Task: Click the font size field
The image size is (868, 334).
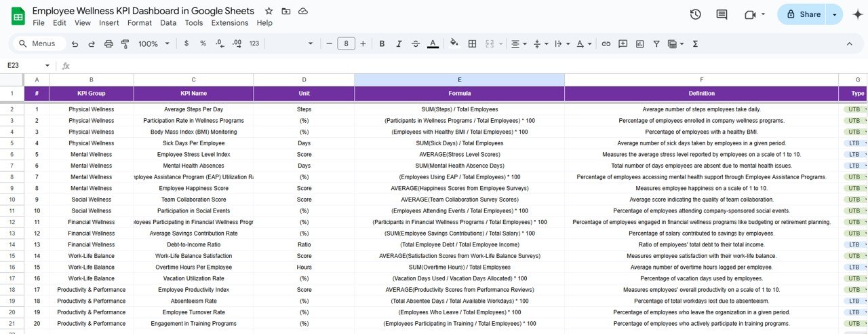Action: [x=346, y=43]
